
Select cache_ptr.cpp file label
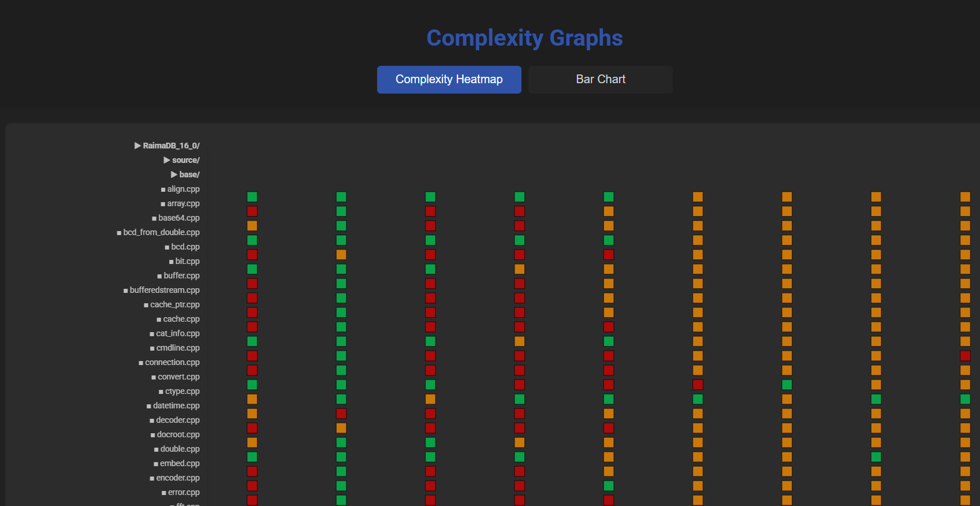(x=172, y=304)
